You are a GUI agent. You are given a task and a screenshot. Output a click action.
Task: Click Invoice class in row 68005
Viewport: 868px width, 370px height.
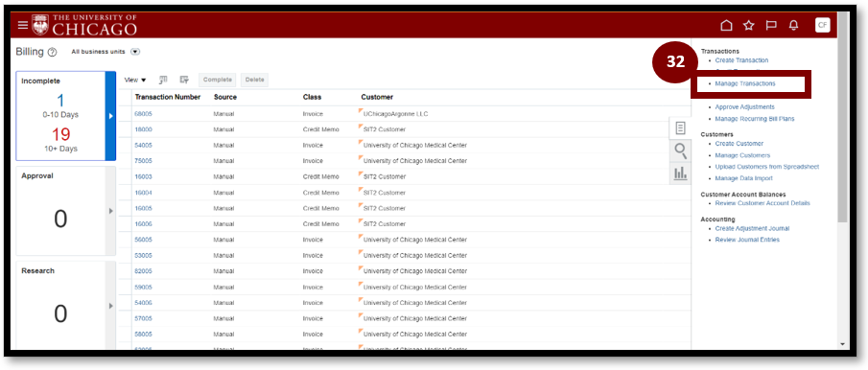(x=313, y=114)
